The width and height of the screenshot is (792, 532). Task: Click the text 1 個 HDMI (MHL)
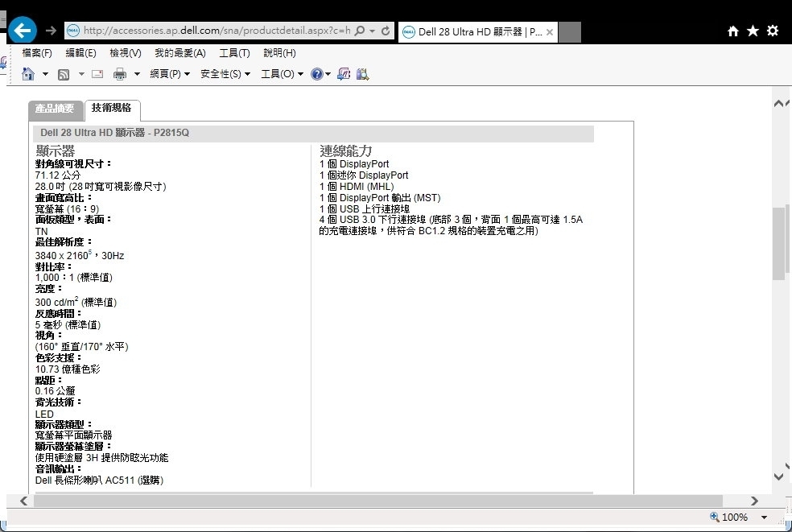[x=357, y=187]
